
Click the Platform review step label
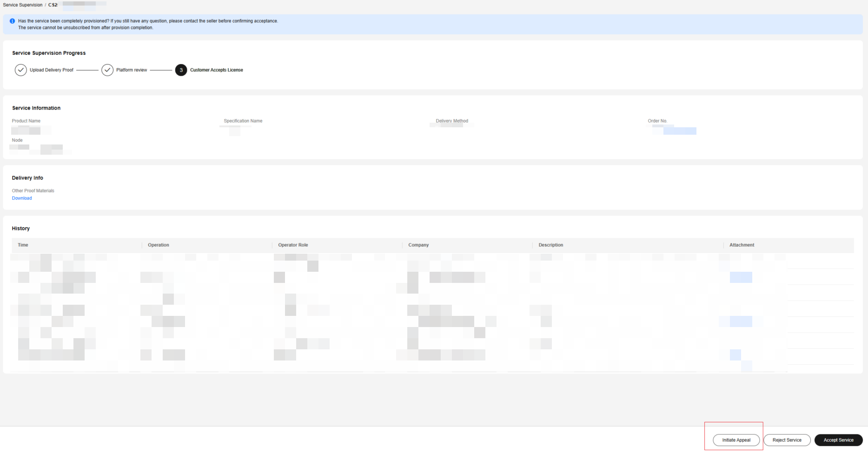click(132, 70)
